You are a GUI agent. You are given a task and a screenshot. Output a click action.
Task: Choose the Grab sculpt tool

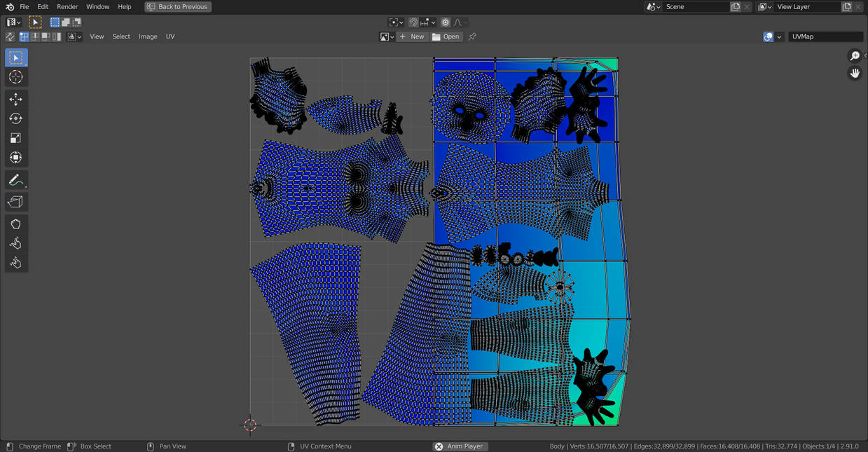click(16, 224)
